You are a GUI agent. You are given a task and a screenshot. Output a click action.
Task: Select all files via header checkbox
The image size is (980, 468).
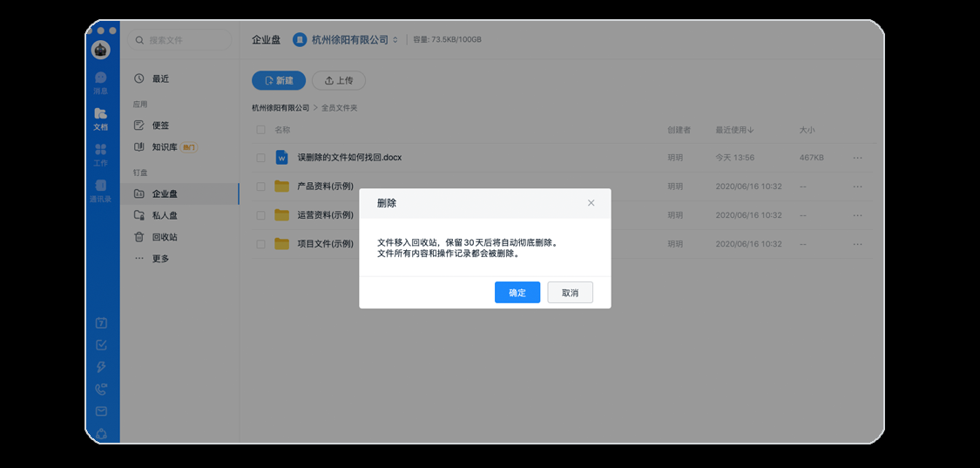tap(260, 130)
